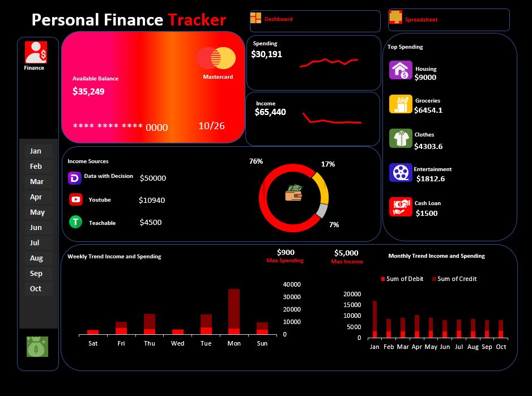
Task: Choose Aug in month slicer
Action: tap(39, 258)
